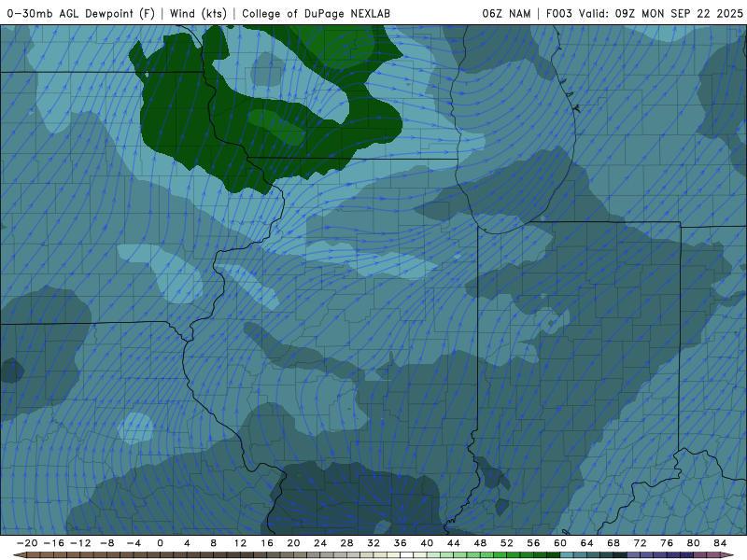Click the legend value "12"
The image size is (747, 560).
coord(240,543)
